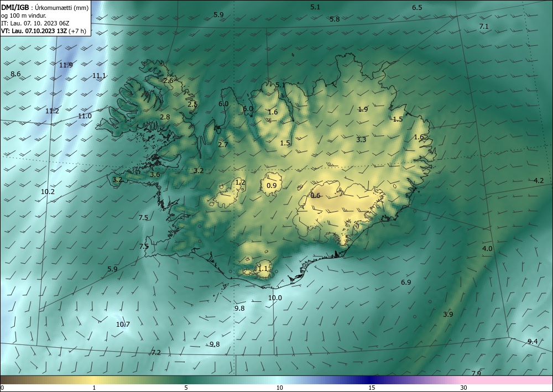Image resolution: width=553 pixels, height=392 pixels.
Task: Click the 4.2 value label
Action: click(539, 180)
